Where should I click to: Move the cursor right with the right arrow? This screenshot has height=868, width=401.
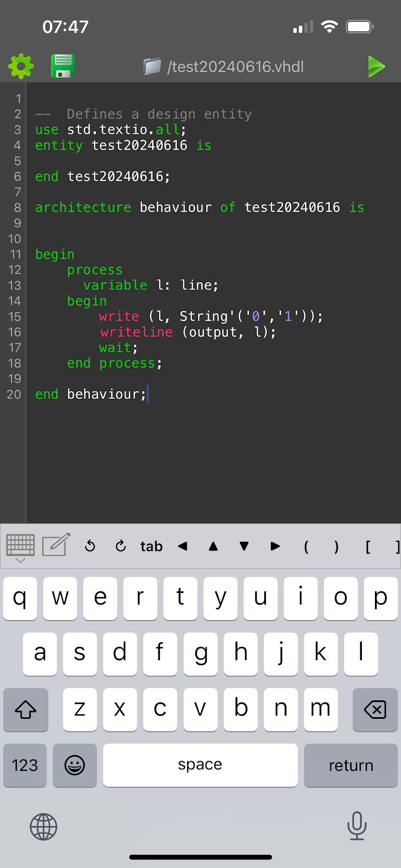click(x=275, y=546)
